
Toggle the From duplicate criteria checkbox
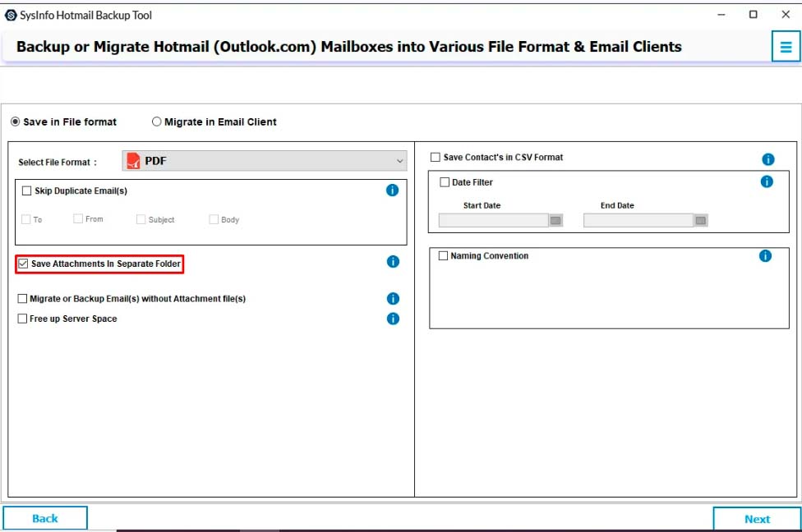tap(78, 218)
